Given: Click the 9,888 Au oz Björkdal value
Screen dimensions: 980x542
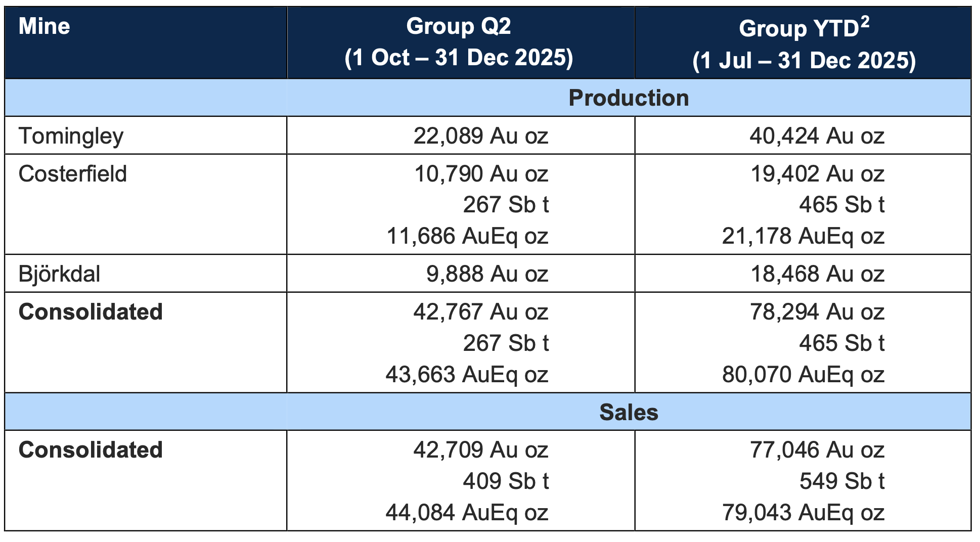Looking at the screenshot, I should tap(487, 274).
